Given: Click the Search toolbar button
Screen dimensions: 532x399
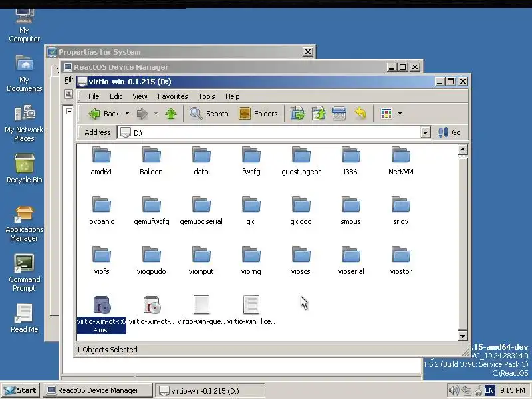Looking at the screenshot, I should point(209,114).
